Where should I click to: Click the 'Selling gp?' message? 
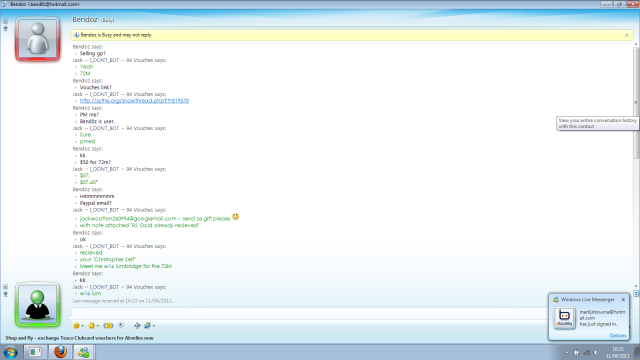point(93,53)
